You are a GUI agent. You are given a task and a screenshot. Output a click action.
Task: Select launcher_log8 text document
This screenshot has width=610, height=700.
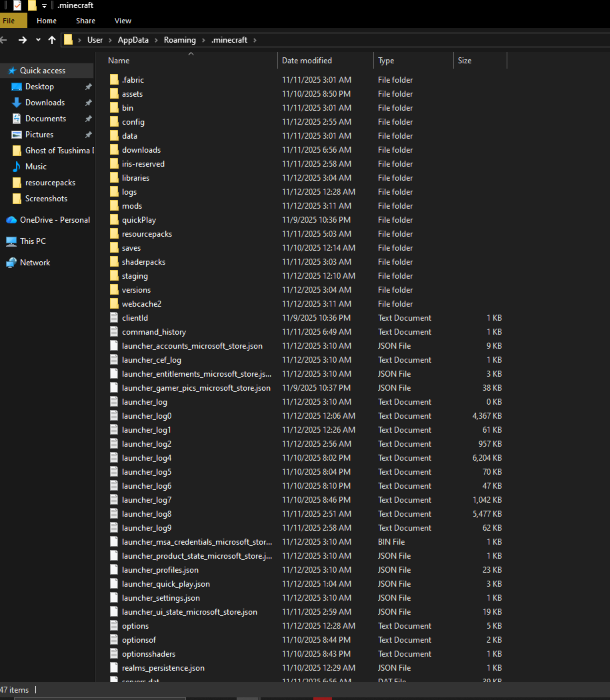[x=307, y=514]
